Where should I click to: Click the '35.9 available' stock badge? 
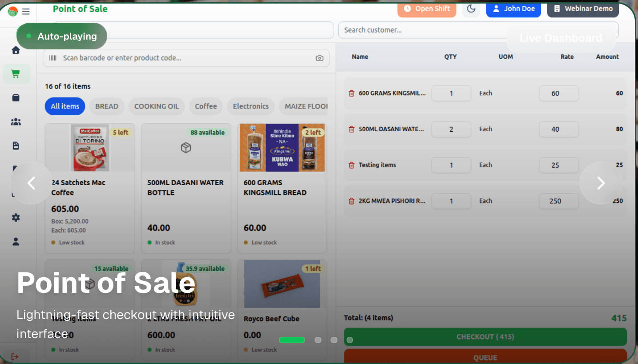click(x=205, y=269)
